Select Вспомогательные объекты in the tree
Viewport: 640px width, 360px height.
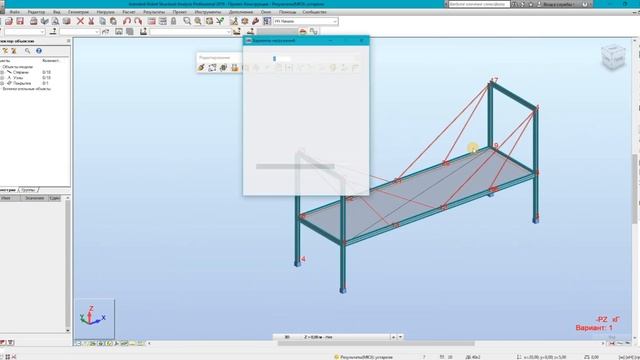(x=27, y=89)
